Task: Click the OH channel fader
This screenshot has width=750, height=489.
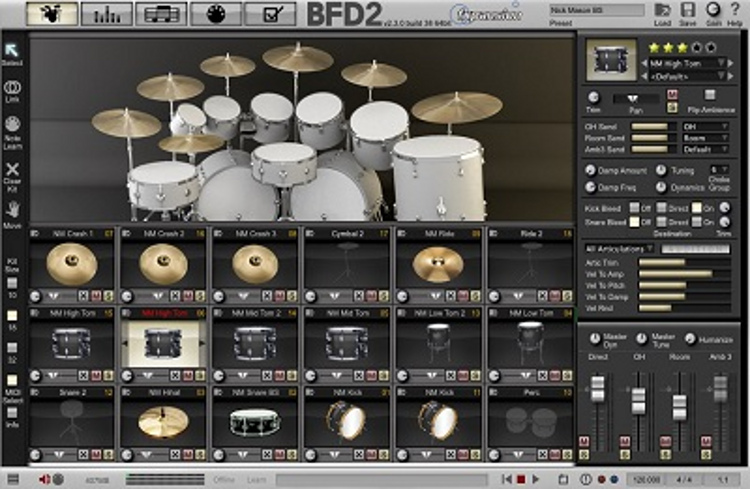Action: (x=639, y=401)
